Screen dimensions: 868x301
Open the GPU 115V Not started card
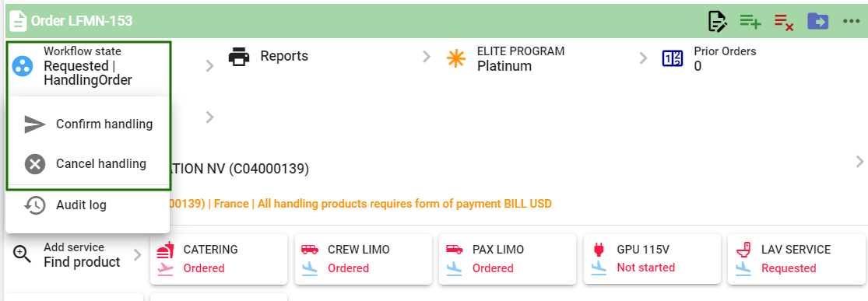[652, 259]
